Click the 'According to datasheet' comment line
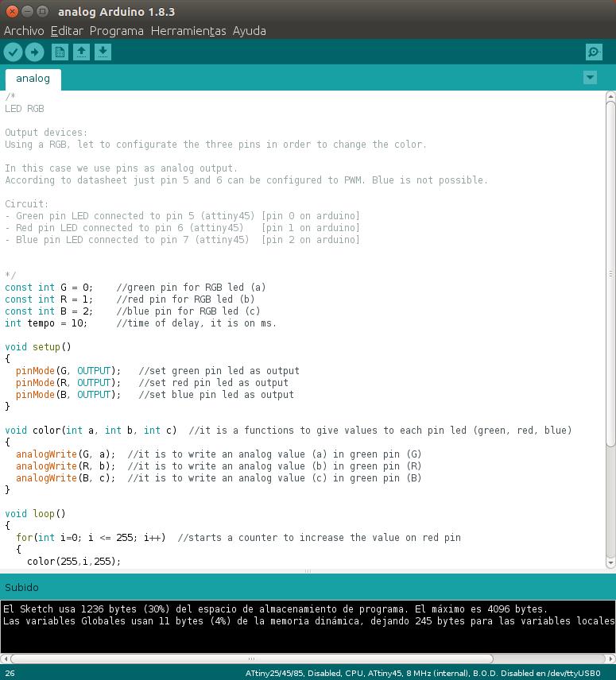Image resolution: width=616 pixels, height=680 pixels. pos(246,180)
